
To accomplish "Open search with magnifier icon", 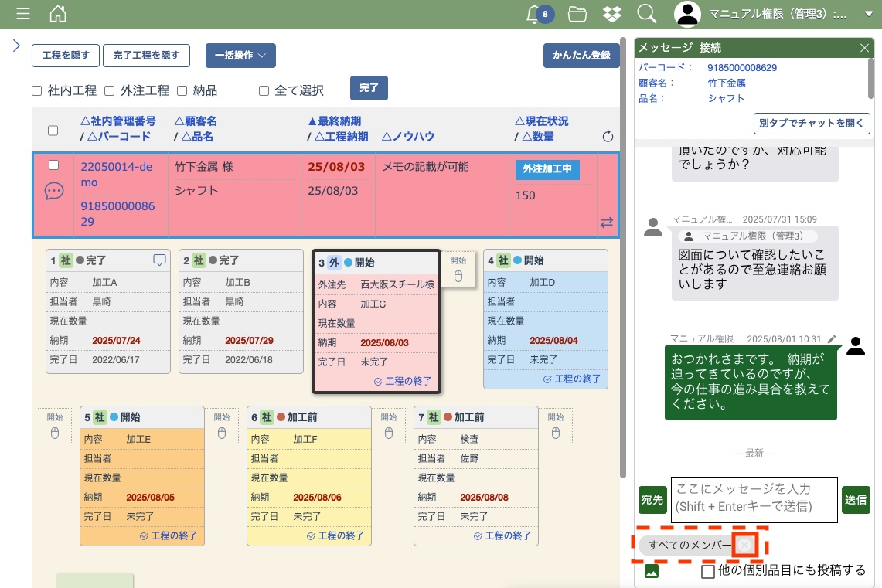I will [x=646, y=14].
